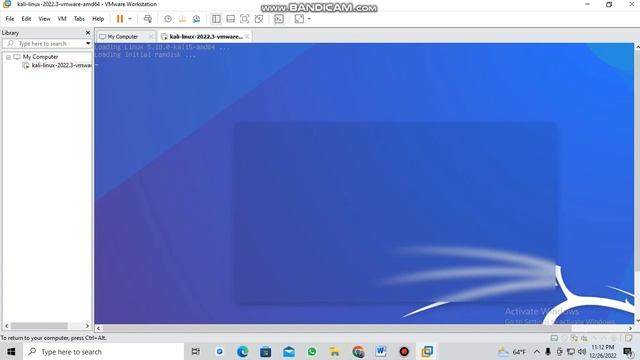
Task: Click the VMware Workstation taskbar icon
Action: (x=427, y=351)
